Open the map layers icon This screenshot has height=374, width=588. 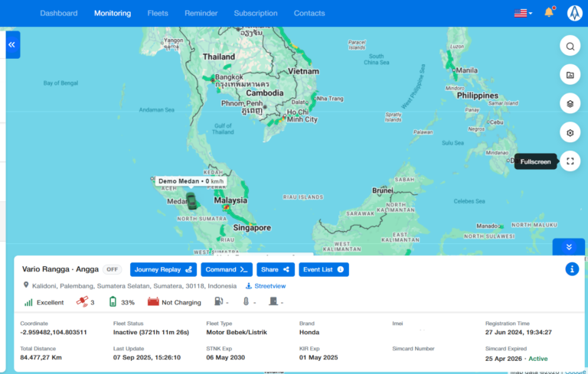(570, 103)
